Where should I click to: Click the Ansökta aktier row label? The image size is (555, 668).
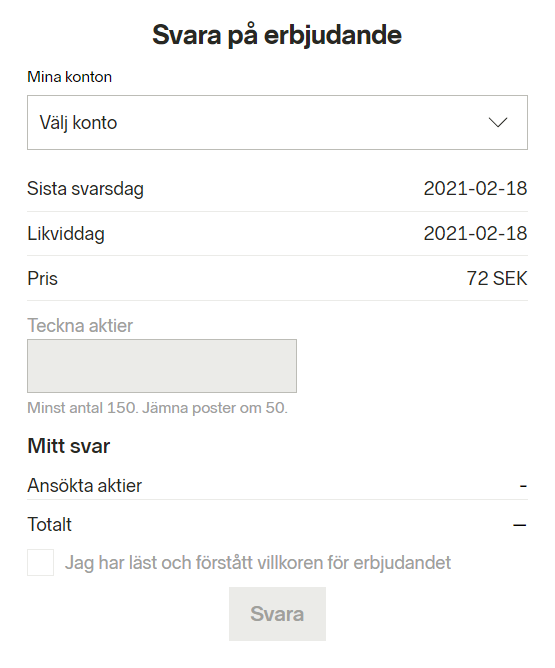click(x=84, y=486)
